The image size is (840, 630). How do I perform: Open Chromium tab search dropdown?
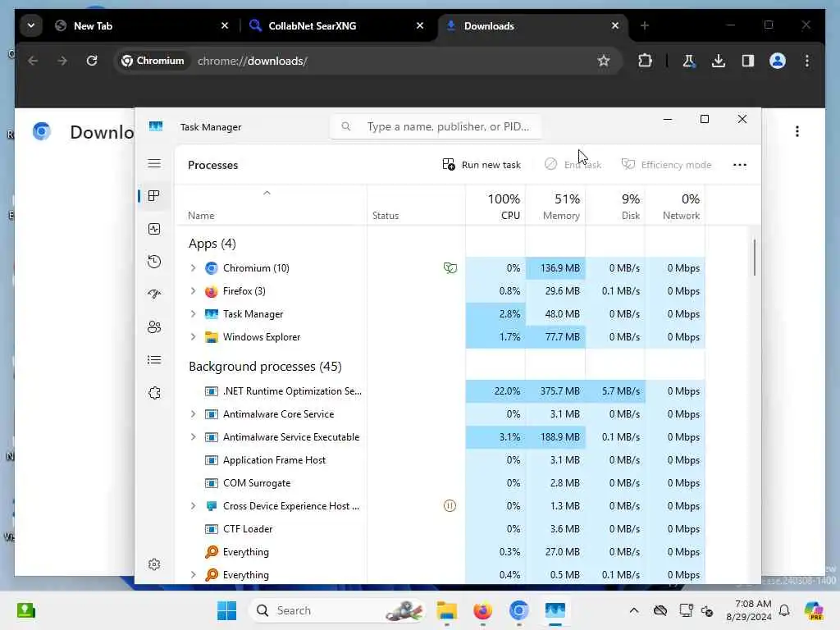(x=31, y=25)
